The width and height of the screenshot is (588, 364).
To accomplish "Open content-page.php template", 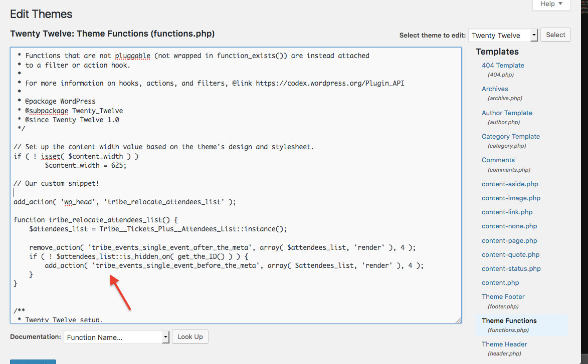I will pos(509,240).
